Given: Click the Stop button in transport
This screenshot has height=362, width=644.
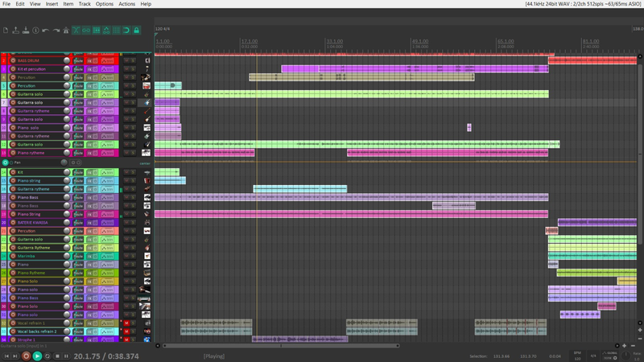Looking at the screenshot, I should pyautogui.click(x=56, y=356).
